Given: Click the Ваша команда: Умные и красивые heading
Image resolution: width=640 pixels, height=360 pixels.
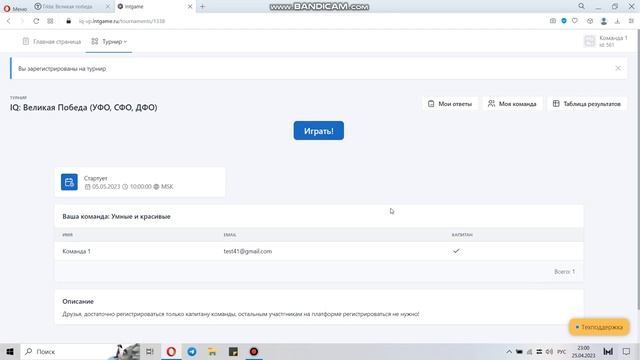Looking at the screenshot, I should pyautogui.click(x=116, y=216).
